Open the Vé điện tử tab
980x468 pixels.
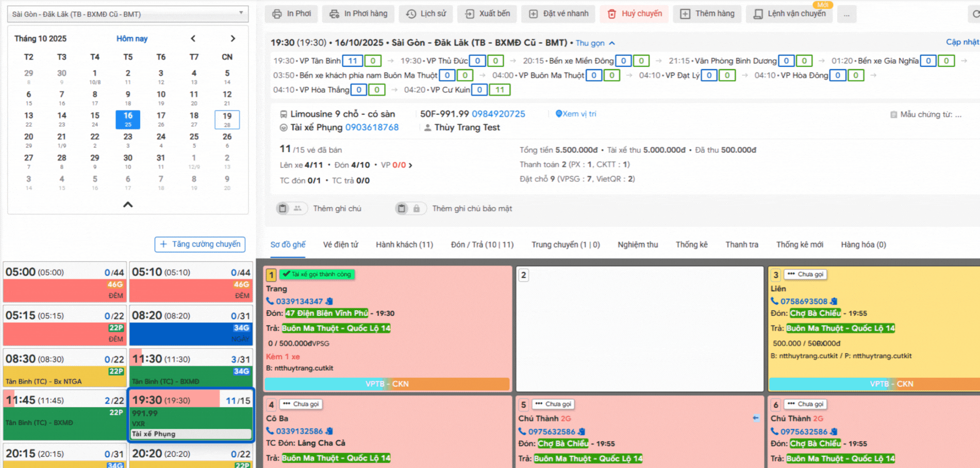(340, 244)
